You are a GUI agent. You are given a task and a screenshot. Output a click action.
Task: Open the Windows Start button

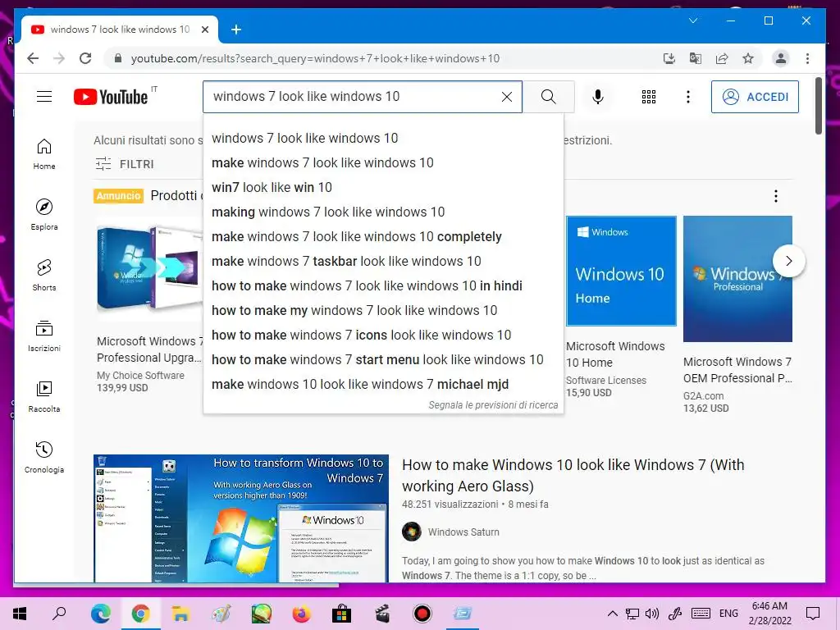click(x=20, y=614)
